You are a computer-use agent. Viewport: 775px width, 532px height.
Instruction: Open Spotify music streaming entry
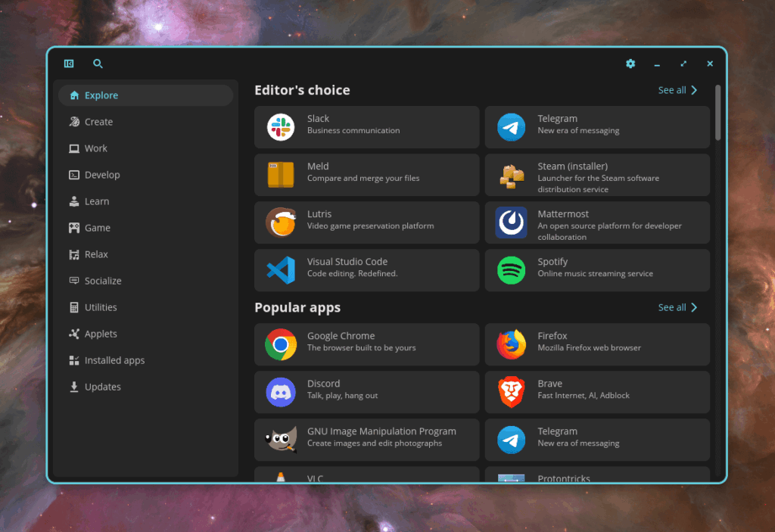tap(597, 270)
